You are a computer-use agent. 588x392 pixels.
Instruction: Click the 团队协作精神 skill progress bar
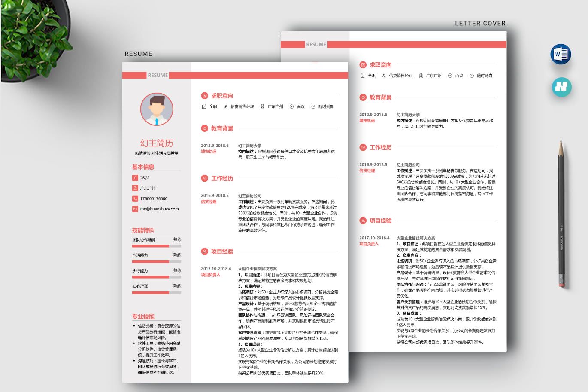pos(157,246)
